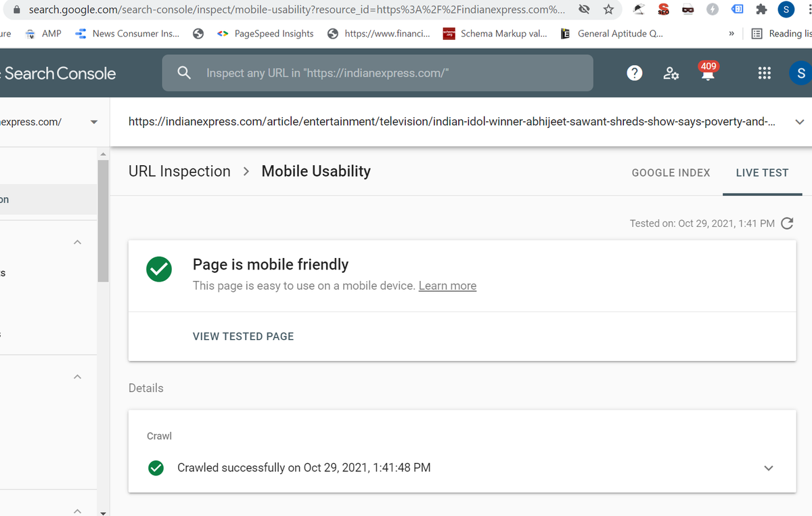
Task: Click the Inspect any URL search field
Action: pos(378,73)
